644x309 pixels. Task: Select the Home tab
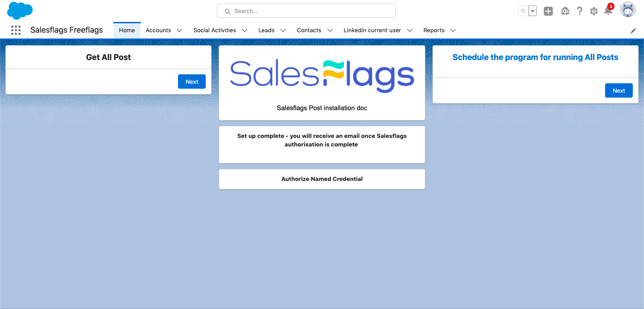pos(127,30)
